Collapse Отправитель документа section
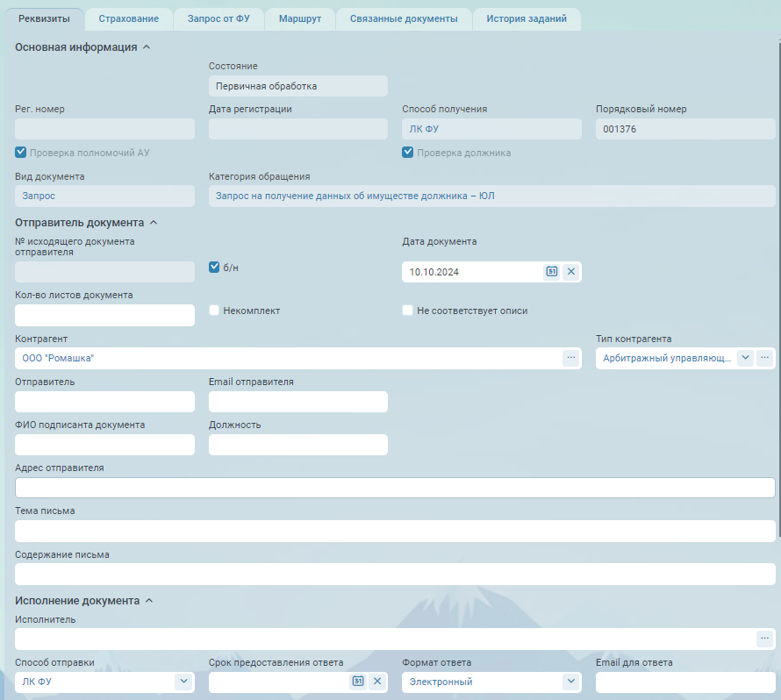The image size is (781, 700). 154,223
